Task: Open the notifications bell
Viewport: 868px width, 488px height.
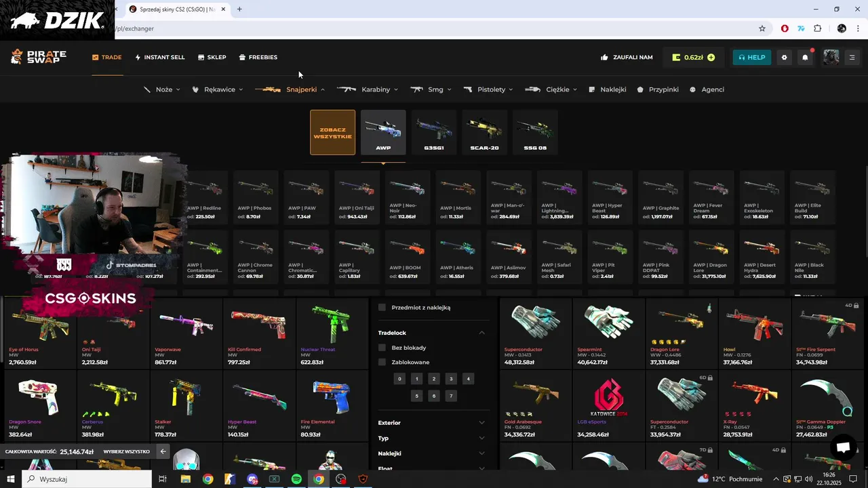Action: pyautogui.click(x=805, y=58)
